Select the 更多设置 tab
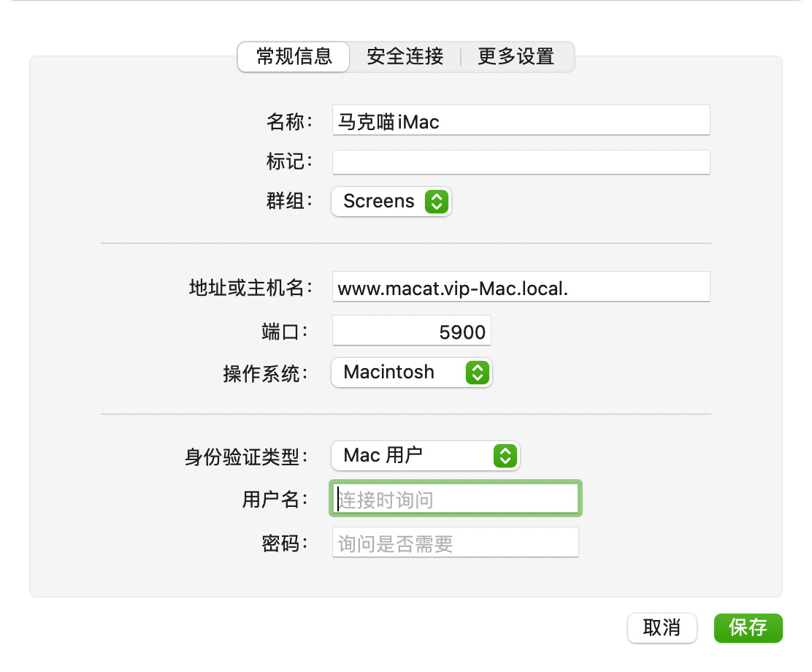The width and height of the screenshot is (812, 672). pos(516,56)
